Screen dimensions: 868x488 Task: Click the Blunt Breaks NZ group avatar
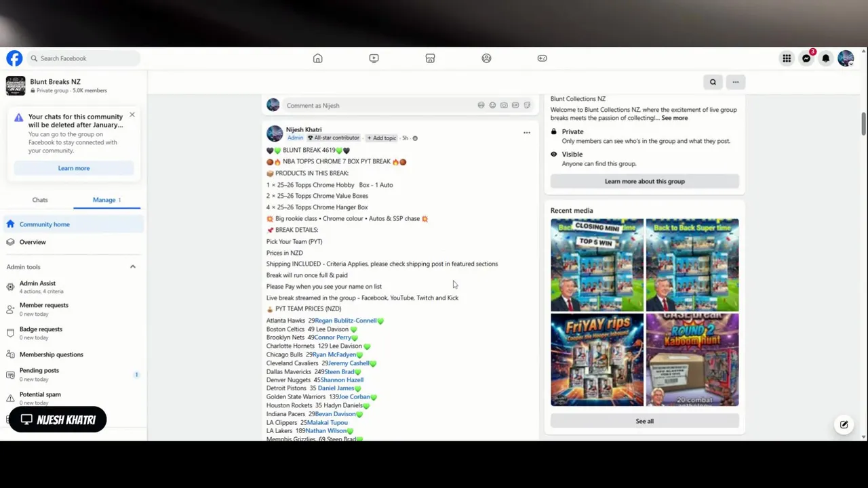pyautogui.click(x=16, y=85)
